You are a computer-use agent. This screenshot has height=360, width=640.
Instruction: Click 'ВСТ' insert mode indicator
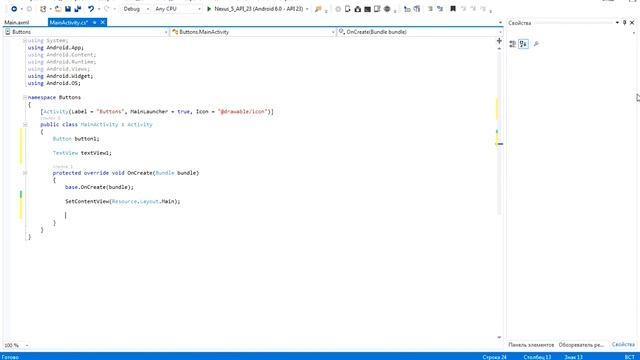[x=630, y=357]
